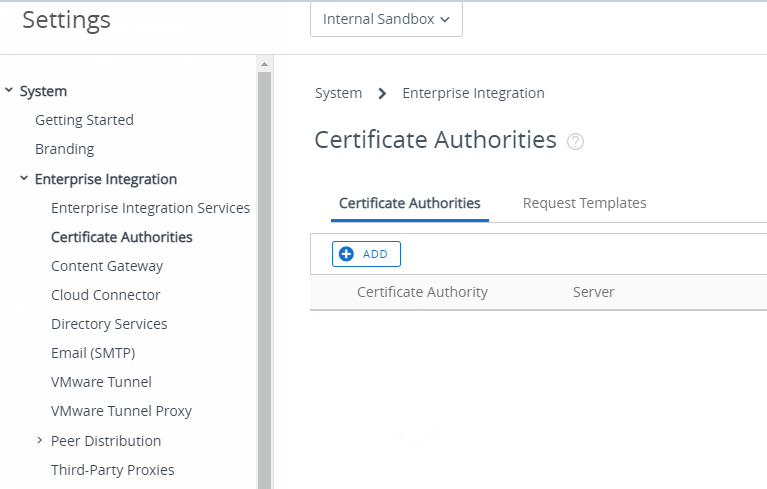The height and width of the screenshot is (489, 767).
Task: Select Content Gateway in the sidebar
Action: 107,266
